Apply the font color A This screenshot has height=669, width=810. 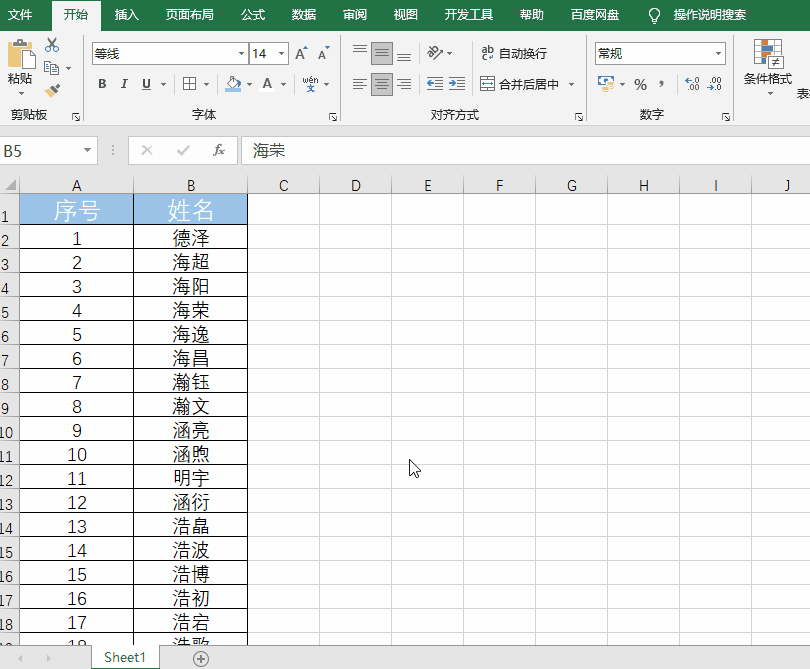click(x=267, y=84)
